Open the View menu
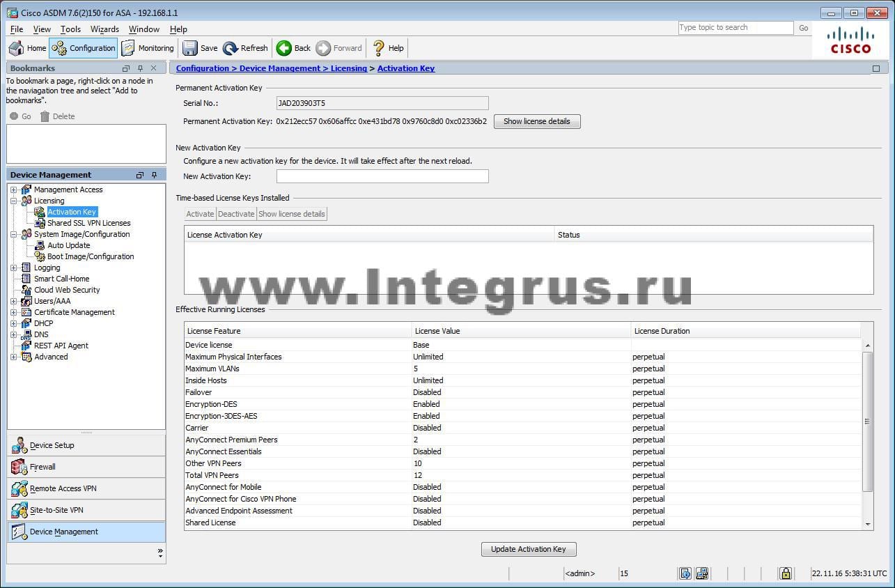Viewport: 895px width, 588px height. 42,29
